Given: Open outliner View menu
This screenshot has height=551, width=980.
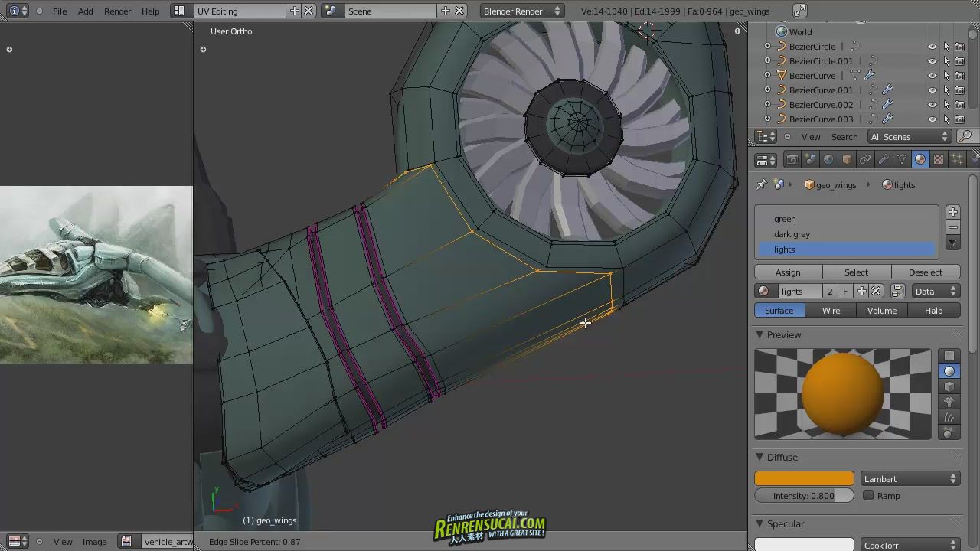Looking at the screenshot, I should tap(811, 136).
